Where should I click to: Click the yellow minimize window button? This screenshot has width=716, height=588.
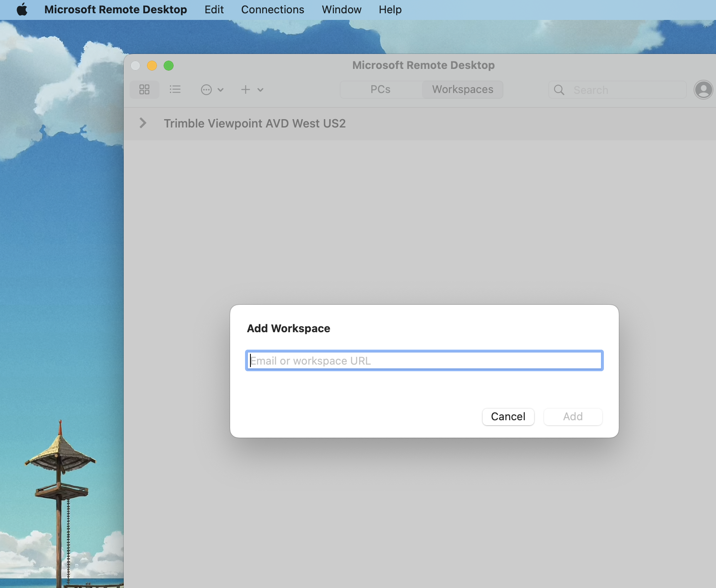(x=152, y=66)
